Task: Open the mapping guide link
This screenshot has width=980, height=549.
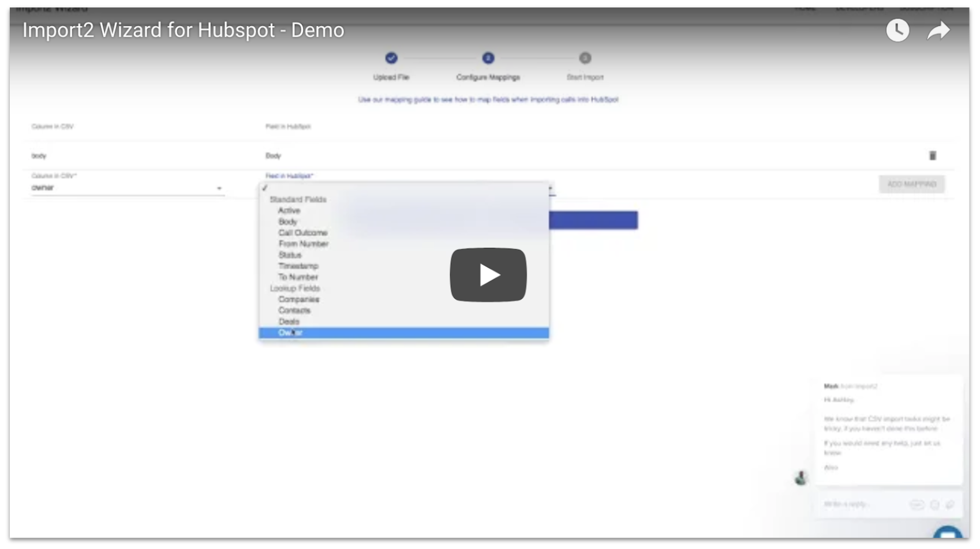Action: pyautogui.click(x=488, y=100)
